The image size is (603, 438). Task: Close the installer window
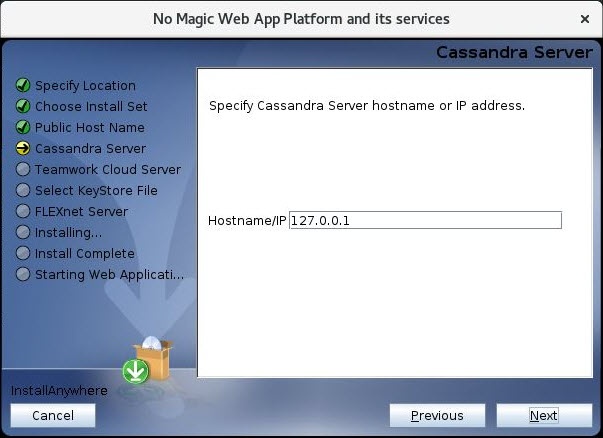click(x=585, y=19)
